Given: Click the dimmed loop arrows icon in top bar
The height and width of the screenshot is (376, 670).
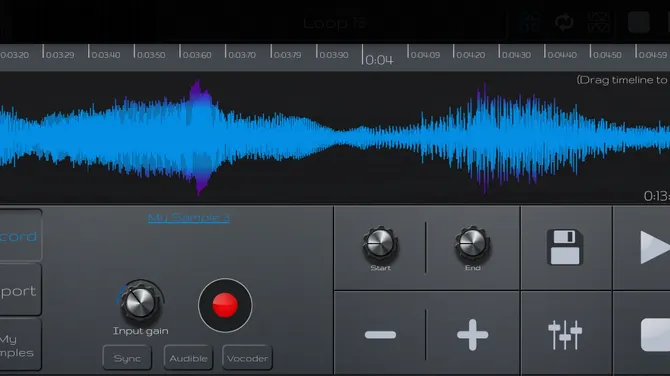Looking at the screenshot, I should (564, 22).
